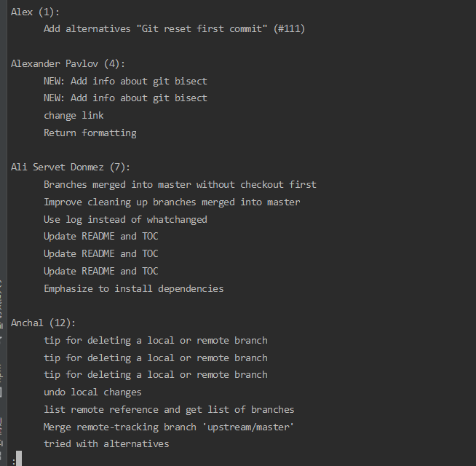Click the last "Update README and TOC" entry

coord(100,271)
